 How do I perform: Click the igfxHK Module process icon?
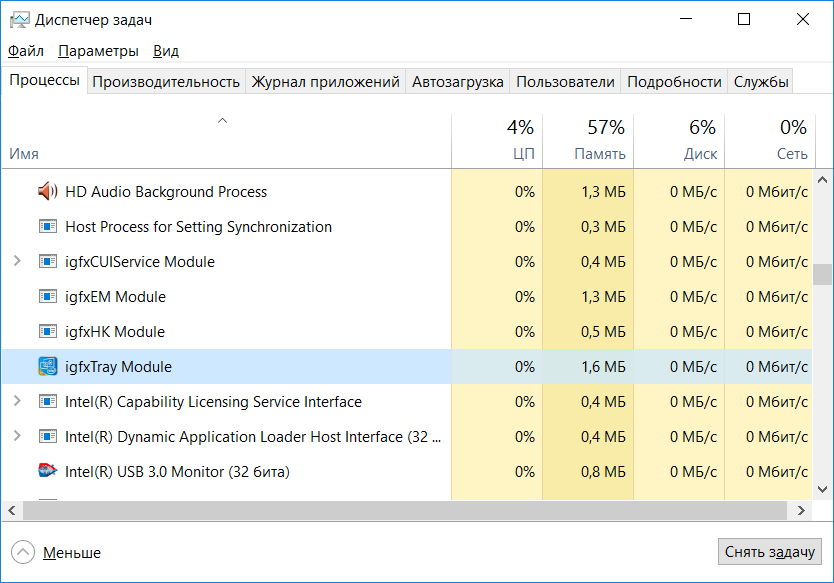point(47,332)
